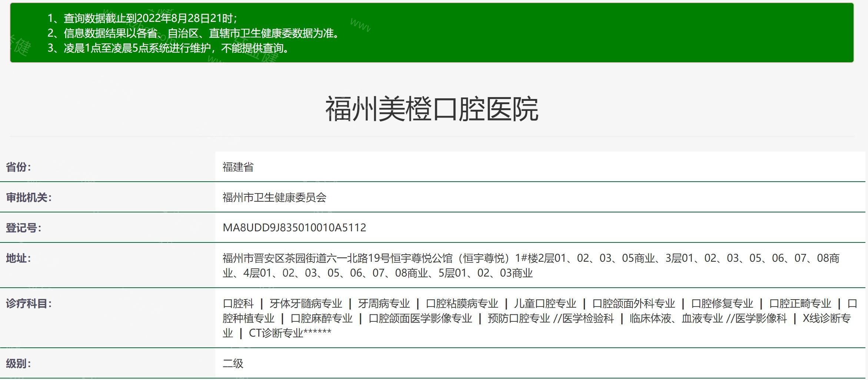Click the 省份 row label
The image size is (868, 380).
[19, 167]
